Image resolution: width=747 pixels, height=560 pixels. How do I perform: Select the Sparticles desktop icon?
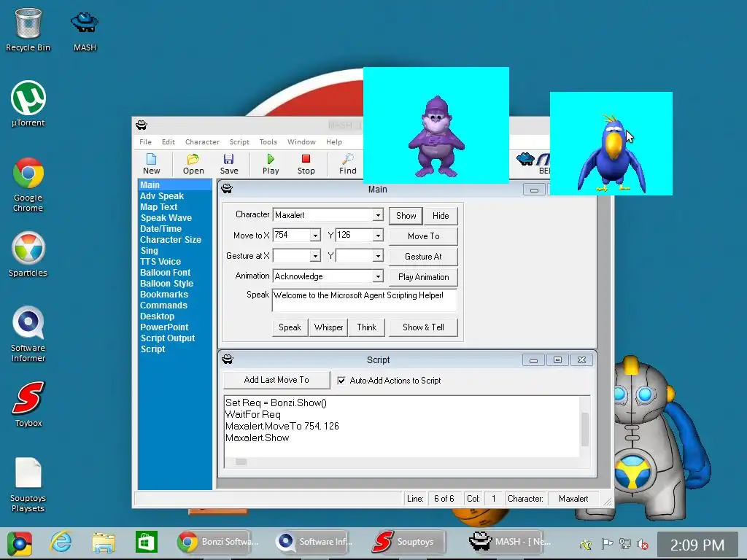(x=28, y=254)
